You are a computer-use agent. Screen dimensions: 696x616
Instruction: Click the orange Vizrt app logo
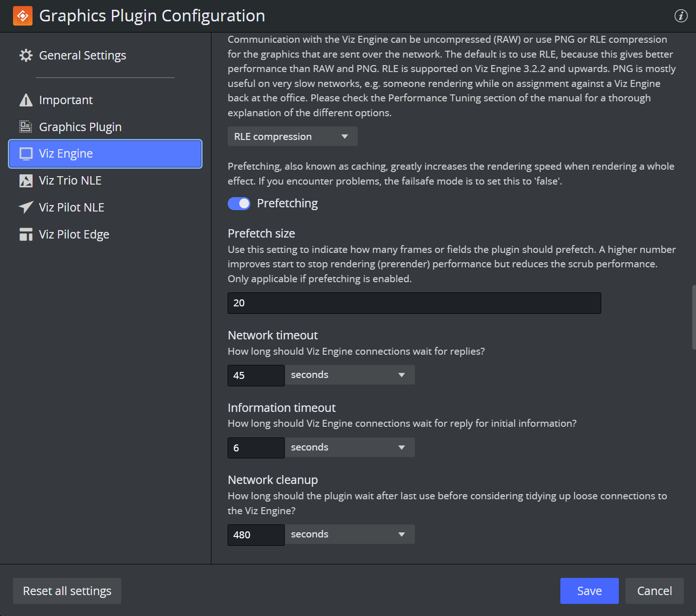point(23,16)
